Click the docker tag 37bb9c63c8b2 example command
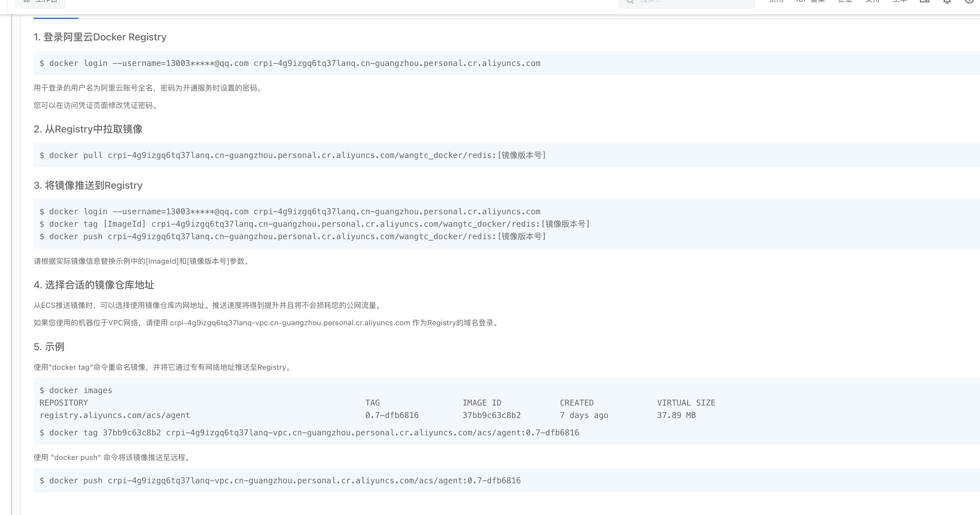The width and height of the screenshot is (980, 515). click(309, 433)
